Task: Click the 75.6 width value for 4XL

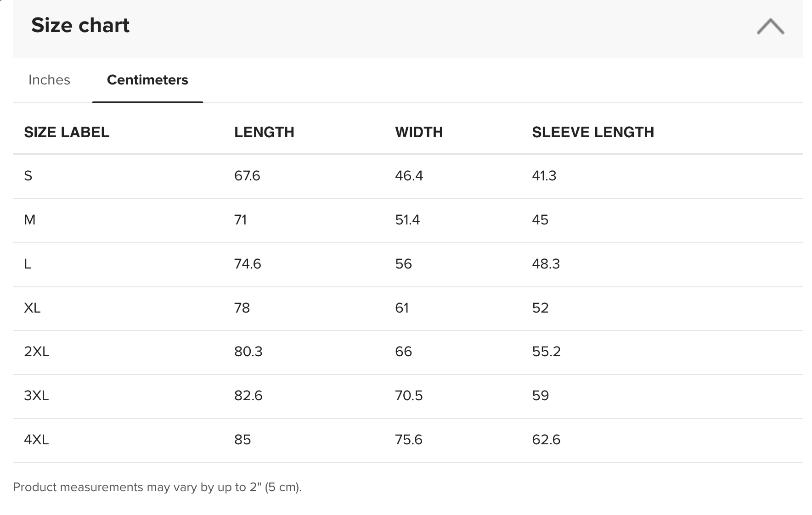Action: point(409,440)
